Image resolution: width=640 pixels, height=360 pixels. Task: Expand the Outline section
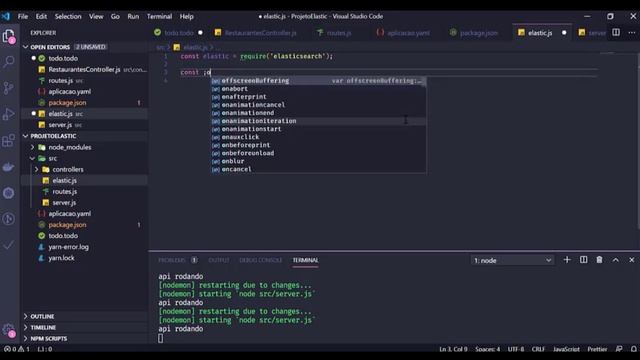click(84, 316)
